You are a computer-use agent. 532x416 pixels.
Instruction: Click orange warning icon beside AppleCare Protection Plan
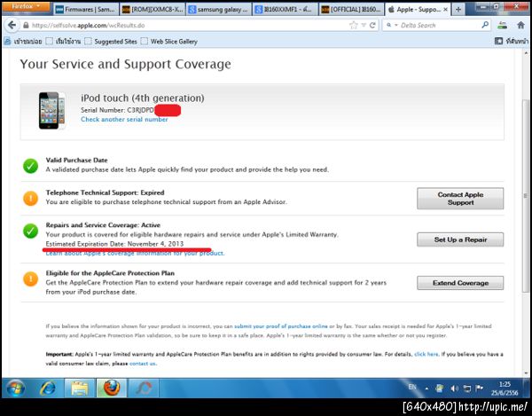[x=30, y=279]
